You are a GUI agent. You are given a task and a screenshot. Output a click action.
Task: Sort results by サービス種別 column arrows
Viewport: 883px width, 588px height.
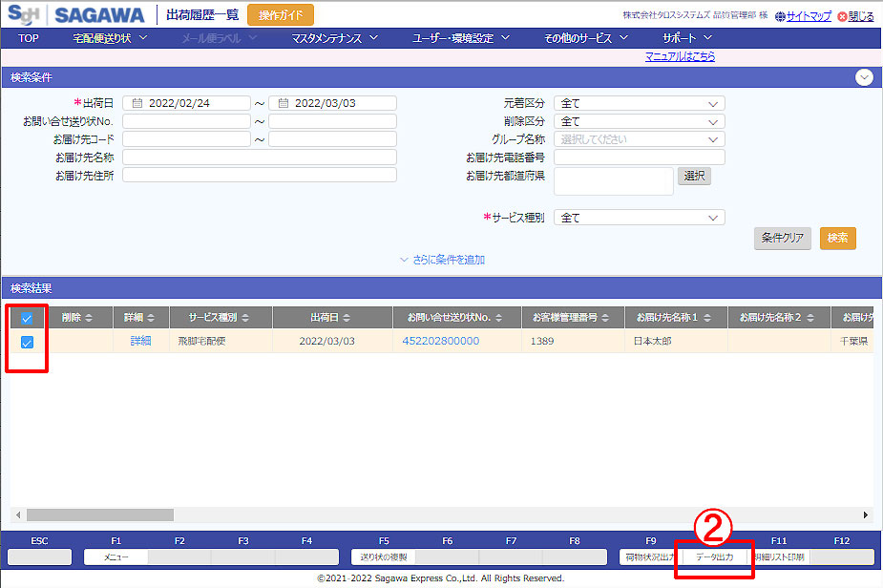click(246, 318)
